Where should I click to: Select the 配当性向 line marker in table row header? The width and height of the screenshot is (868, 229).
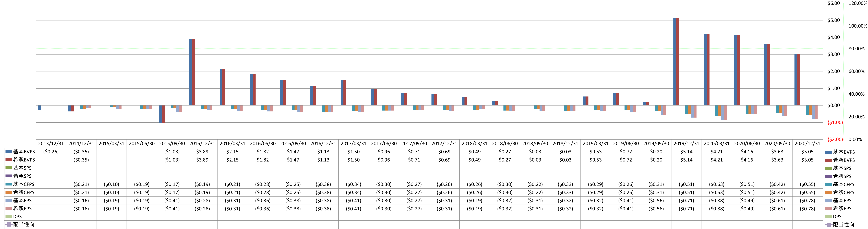pos(9,224)
